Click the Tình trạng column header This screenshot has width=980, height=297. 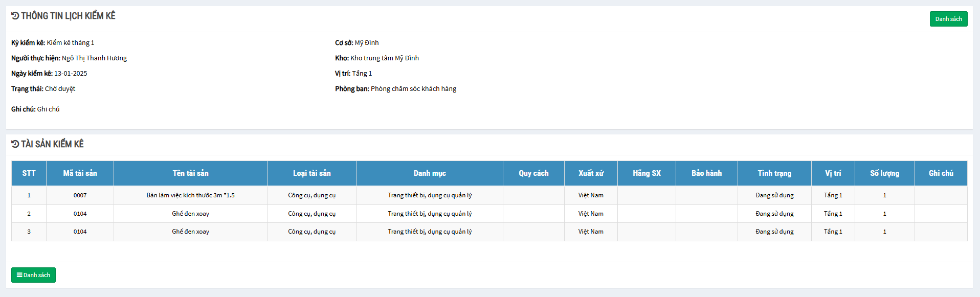point(774,173)
